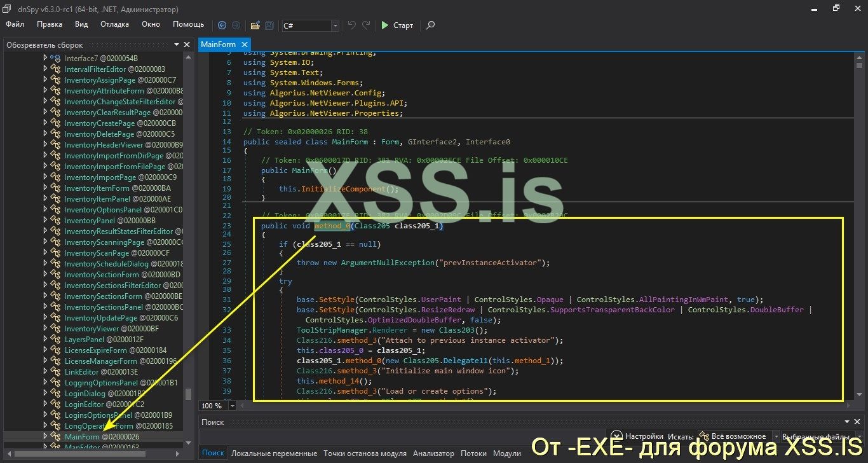Click the class icon beside InventoryItemForm
The height and width of the screenshot is (463, 868).
pyautogui.click(x=56, y=188)
